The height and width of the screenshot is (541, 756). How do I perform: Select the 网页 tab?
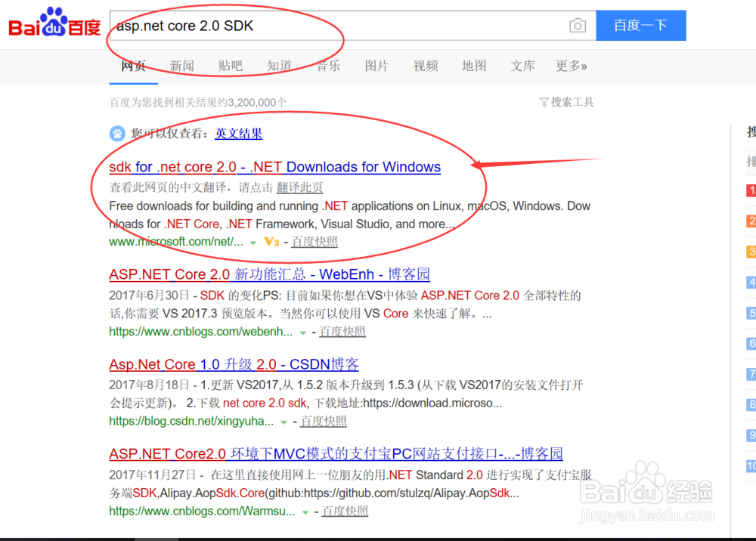coord(134,66)
